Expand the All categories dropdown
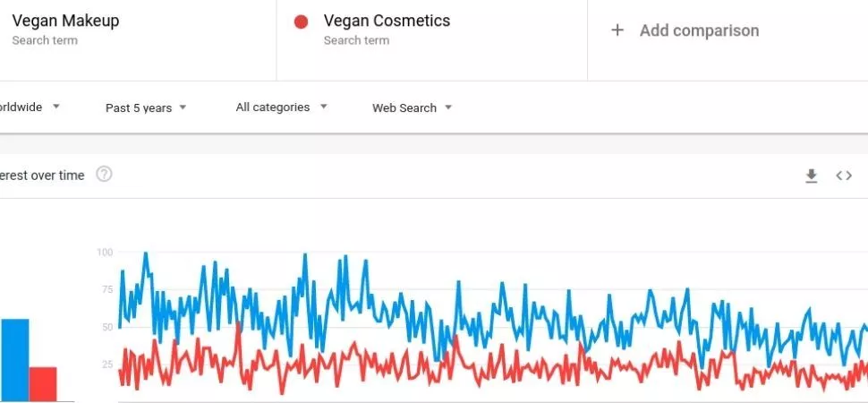The height and width of the screenshot is (403, 868). click(281, 107)
